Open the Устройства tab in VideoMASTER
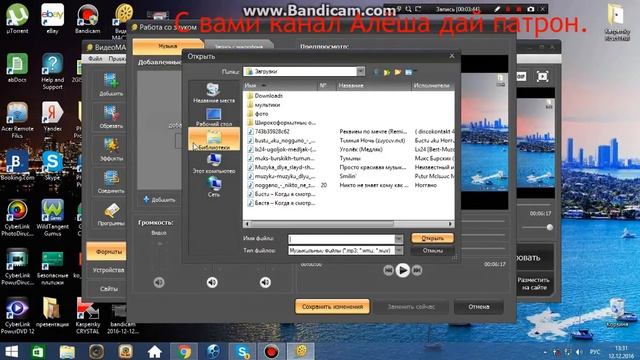The image size is (640, 360). coord(108,270)
